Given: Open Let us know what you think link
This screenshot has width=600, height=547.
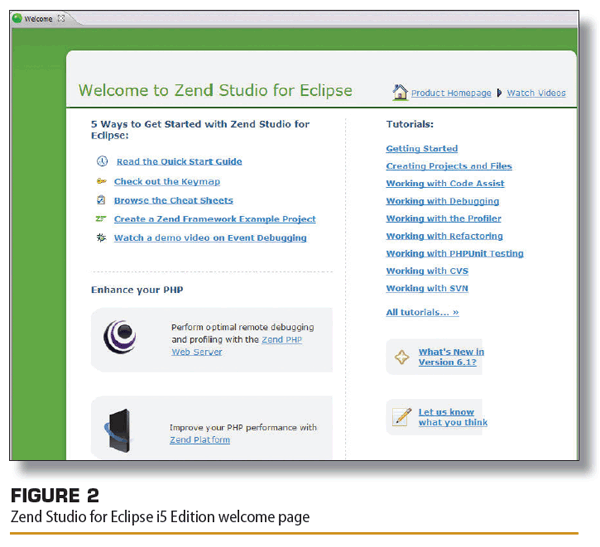Looking at the screenshot, I should [x=453, y=417].
